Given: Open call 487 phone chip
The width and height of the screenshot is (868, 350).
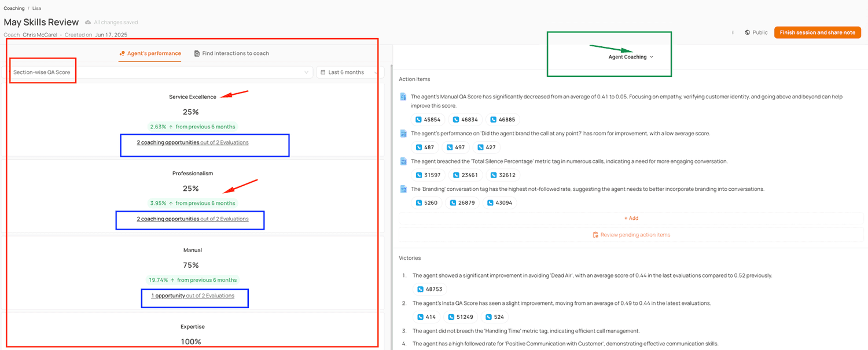Looking at the screenshot, I should coord(424,147).
